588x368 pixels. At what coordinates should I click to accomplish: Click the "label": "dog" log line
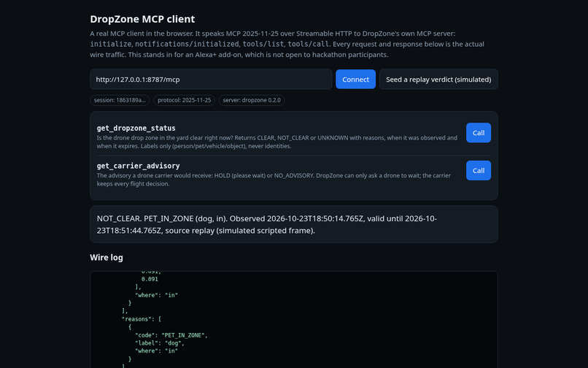(159, 343)
